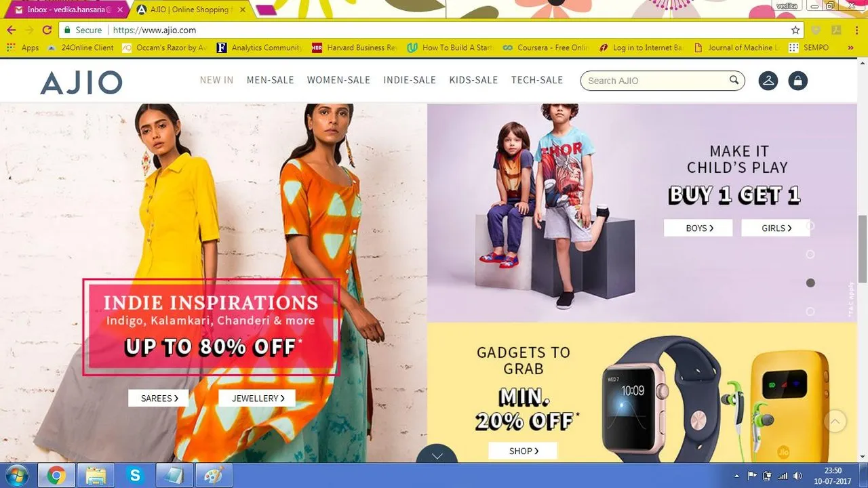Click the SAREES button
868x488 pixels.
click(x=159, y=398)
